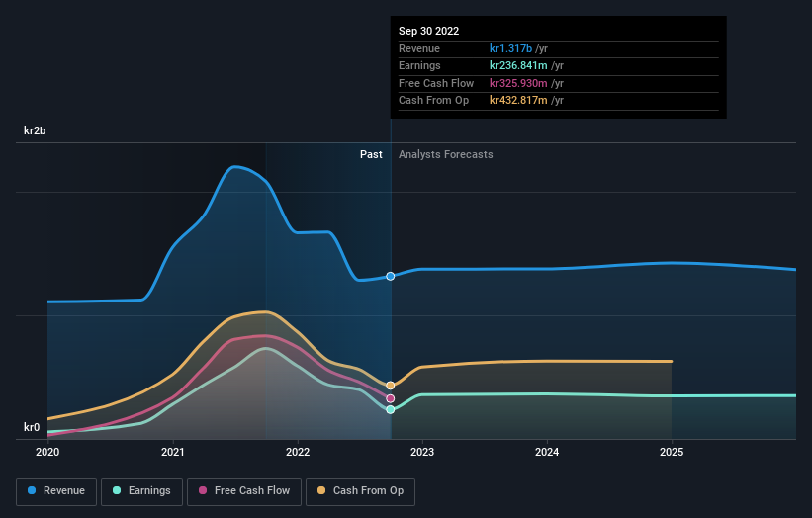Click the 2020 x-axis label

47,453
